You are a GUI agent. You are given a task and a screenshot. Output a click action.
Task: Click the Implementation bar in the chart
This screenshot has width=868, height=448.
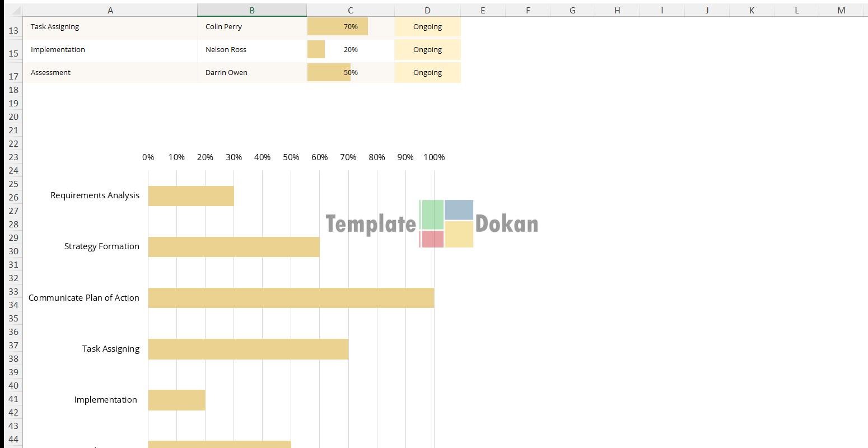tap(176, 400)
